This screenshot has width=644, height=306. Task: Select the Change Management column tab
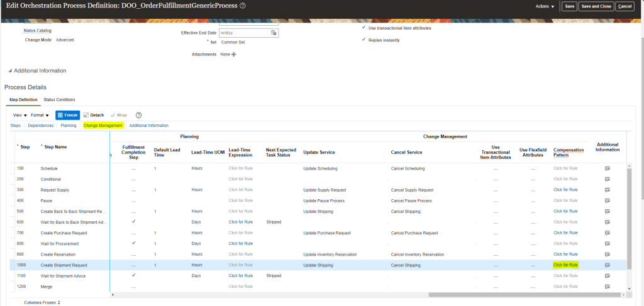click(103, 126)
